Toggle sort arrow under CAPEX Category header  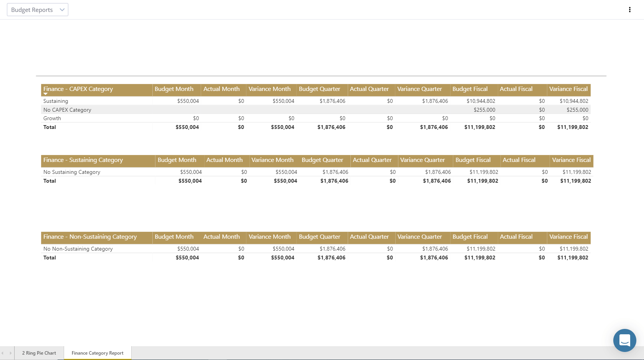46,94
